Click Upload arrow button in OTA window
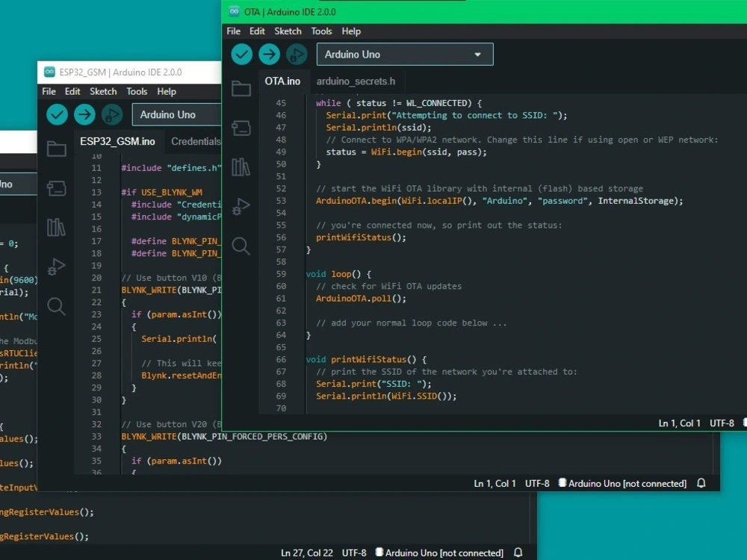747x560 pixels. (269, 55)
